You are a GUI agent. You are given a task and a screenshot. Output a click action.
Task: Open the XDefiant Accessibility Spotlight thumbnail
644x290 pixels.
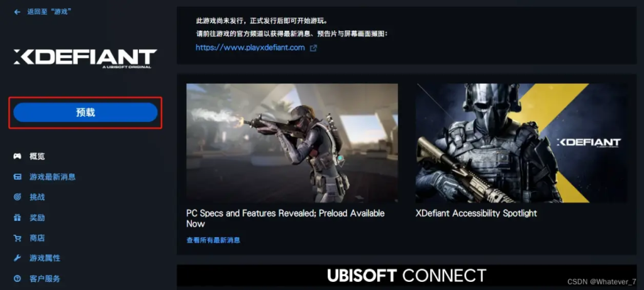pyautogui.click(x=521, y=143)
